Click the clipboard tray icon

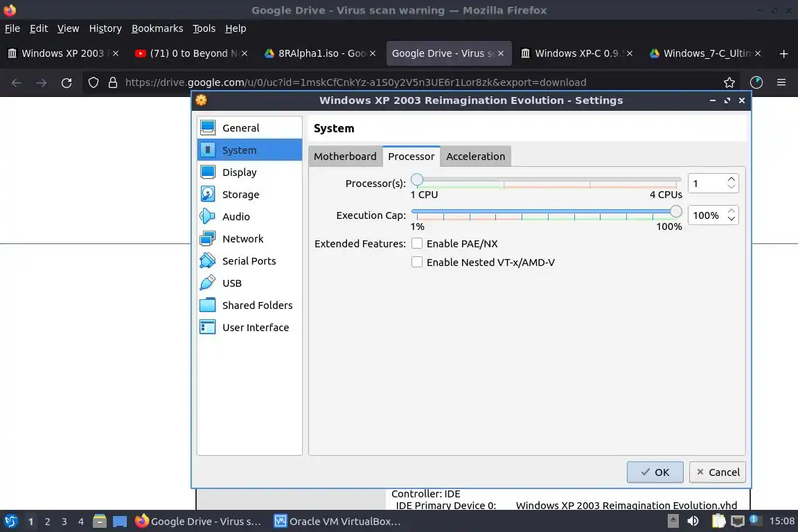click(718, 521)
